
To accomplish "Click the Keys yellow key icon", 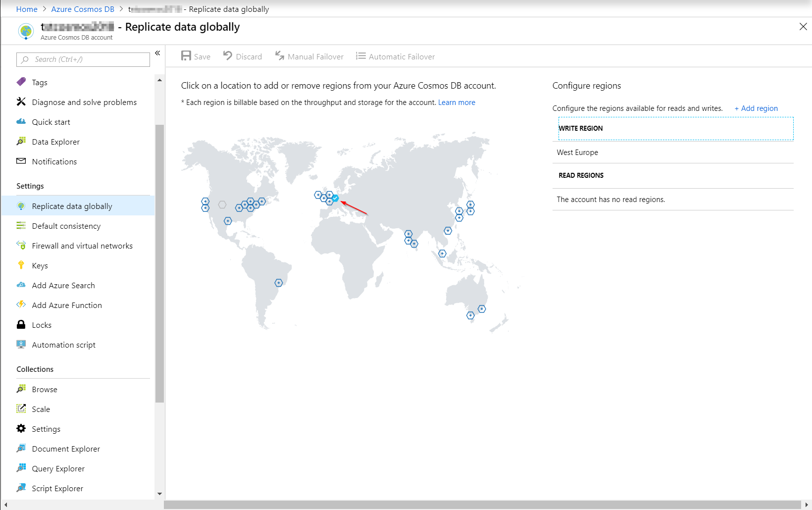I will pyautogui.click(x=21, y=265).
